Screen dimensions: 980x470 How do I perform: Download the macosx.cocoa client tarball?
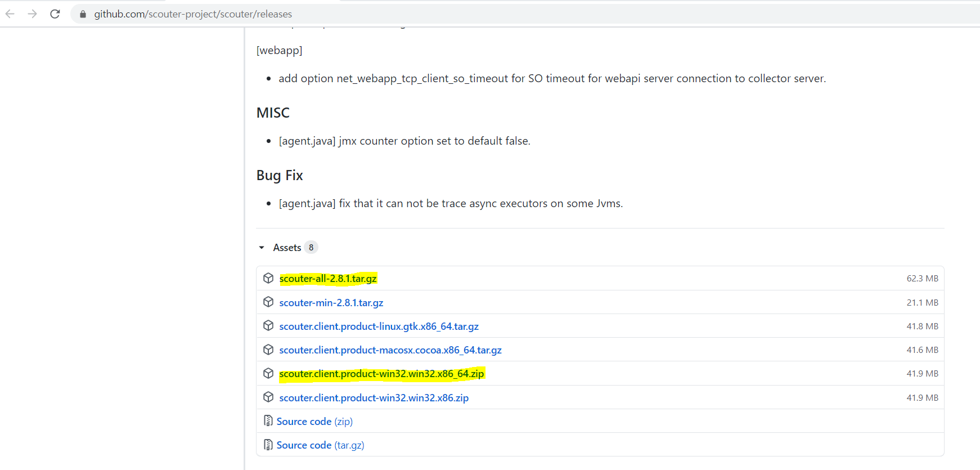(x=390, y=350)
